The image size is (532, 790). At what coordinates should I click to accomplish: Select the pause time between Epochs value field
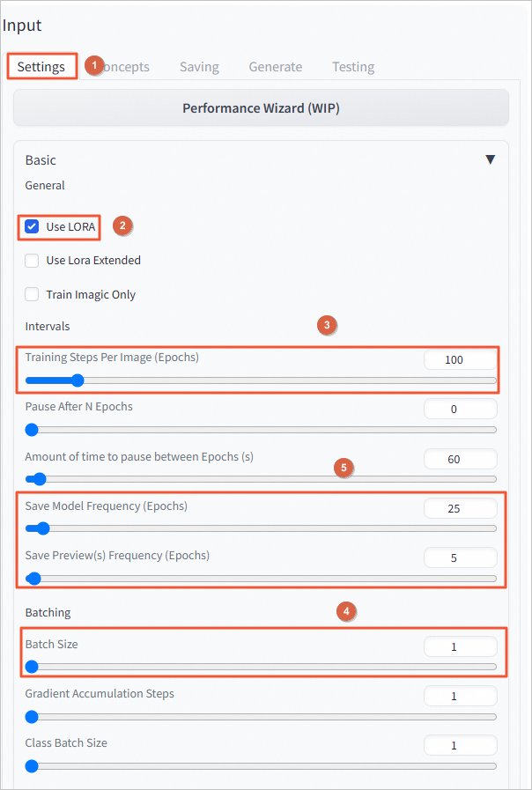tap(461, 459)
